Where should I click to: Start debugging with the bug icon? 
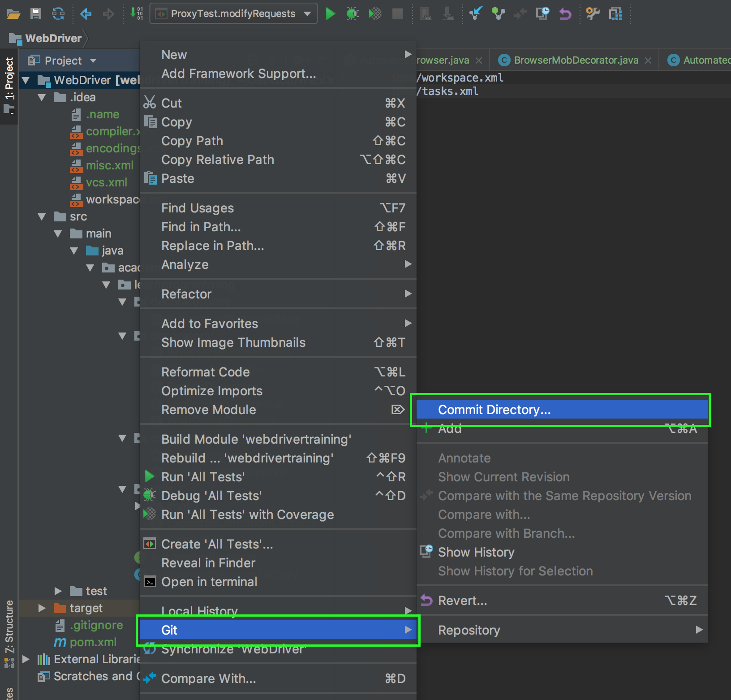[353, 14]
